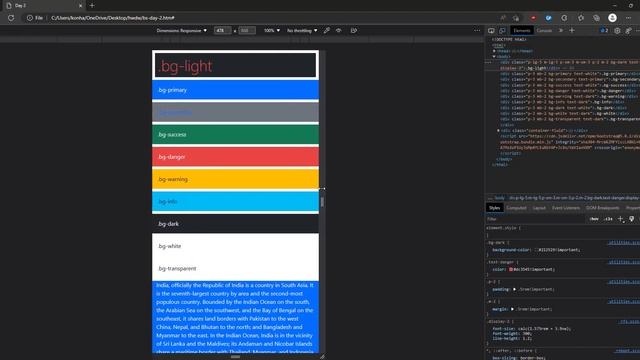The width and height of the screenshot is (640, 360).
Task: Open the Collections icon in browser toolbar
Action: [x=596, y=18]
